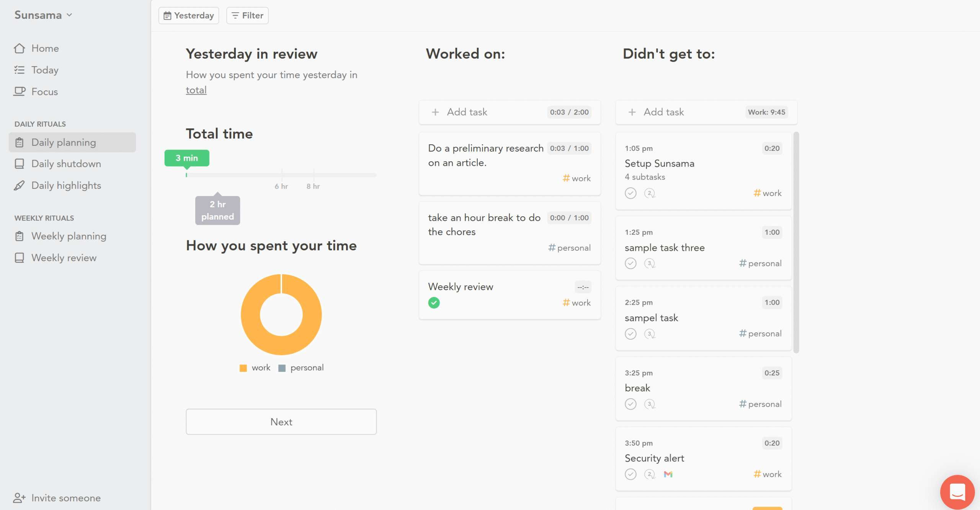Expand 4 subtasks on Setup Sunsama
The image size is (980, 510).
[645, 177]
